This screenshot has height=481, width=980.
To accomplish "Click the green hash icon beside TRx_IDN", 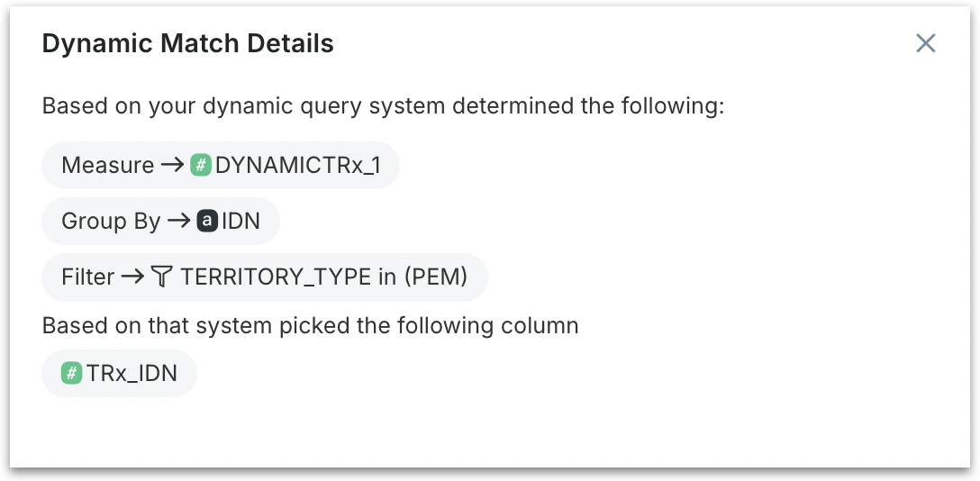I will tap(72, 373).
